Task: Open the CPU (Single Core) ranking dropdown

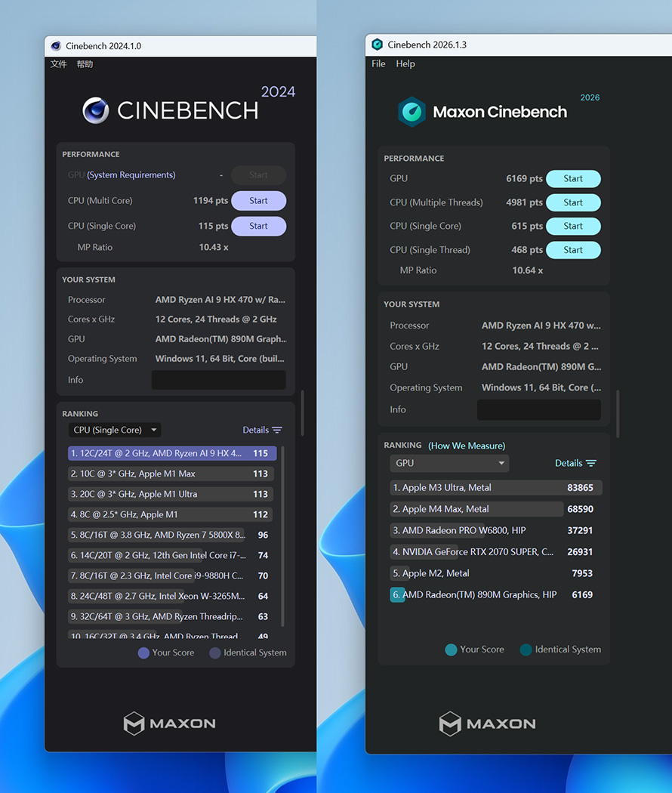Action: (115, 430)
